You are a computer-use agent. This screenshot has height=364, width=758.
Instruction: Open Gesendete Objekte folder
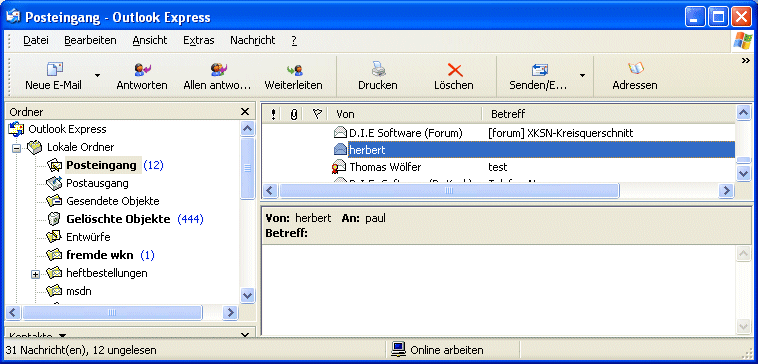point(113,201)
